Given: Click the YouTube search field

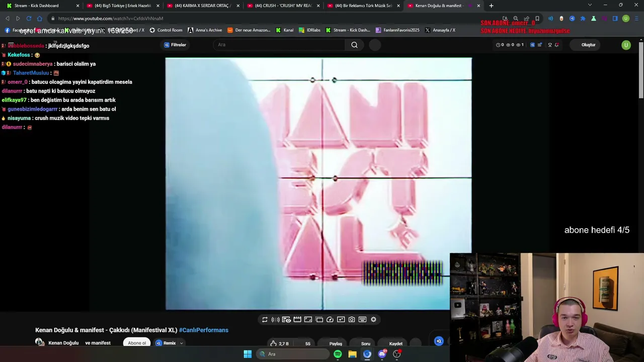Looking at the screenshot, I should point(279,45).
